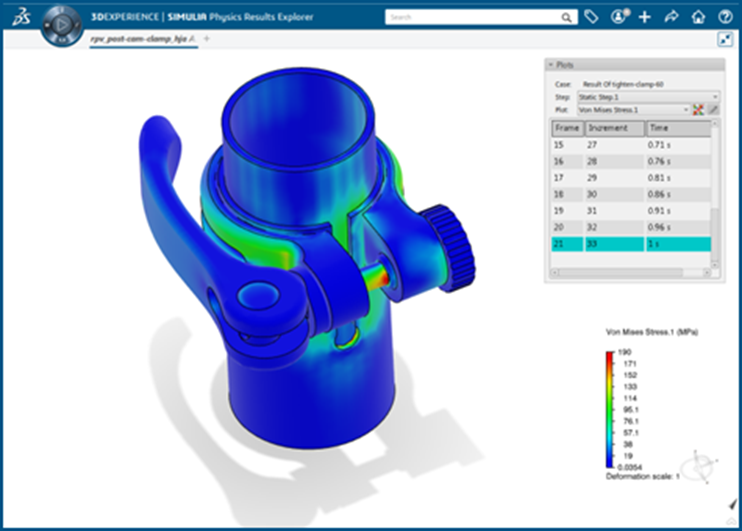Click the Time column header

point(678,128)
